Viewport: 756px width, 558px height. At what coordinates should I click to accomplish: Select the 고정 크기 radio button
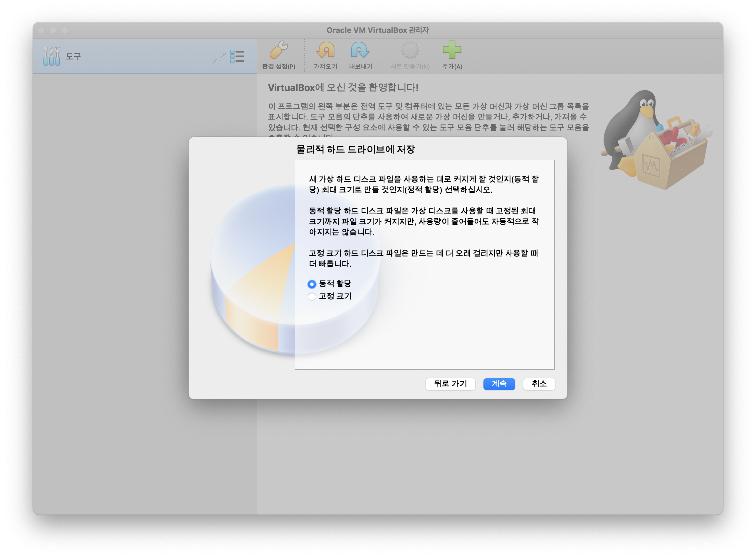pos(312,297)
